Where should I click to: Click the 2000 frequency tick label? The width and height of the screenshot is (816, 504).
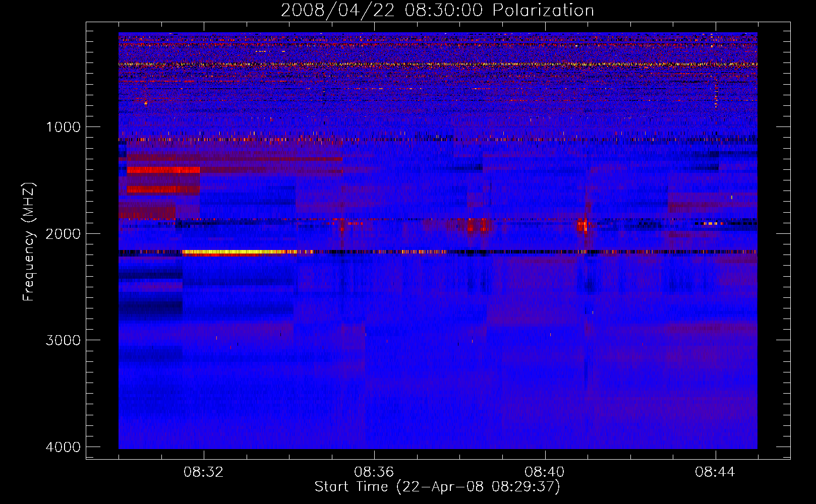63,234
